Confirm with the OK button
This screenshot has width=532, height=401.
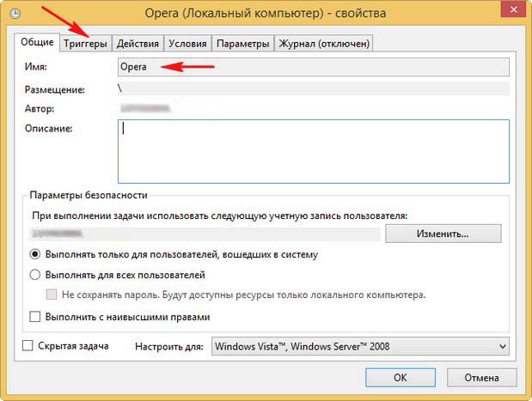coord(401,378)
